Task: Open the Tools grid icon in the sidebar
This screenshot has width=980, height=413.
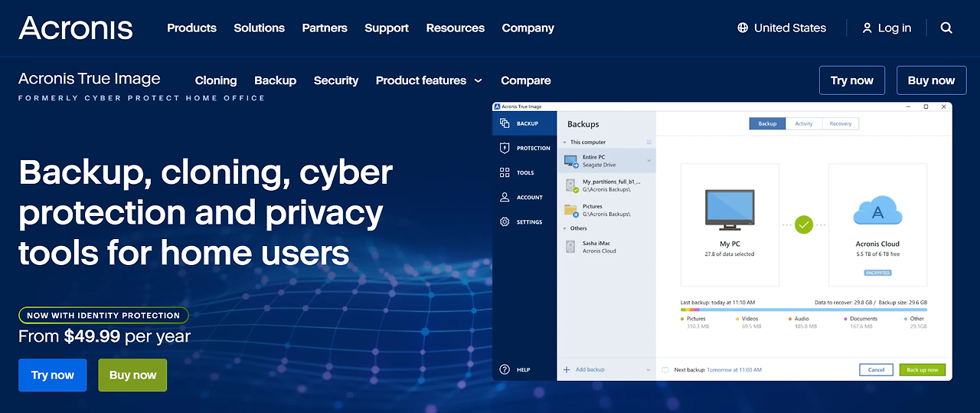Action: tap(505, 172)
